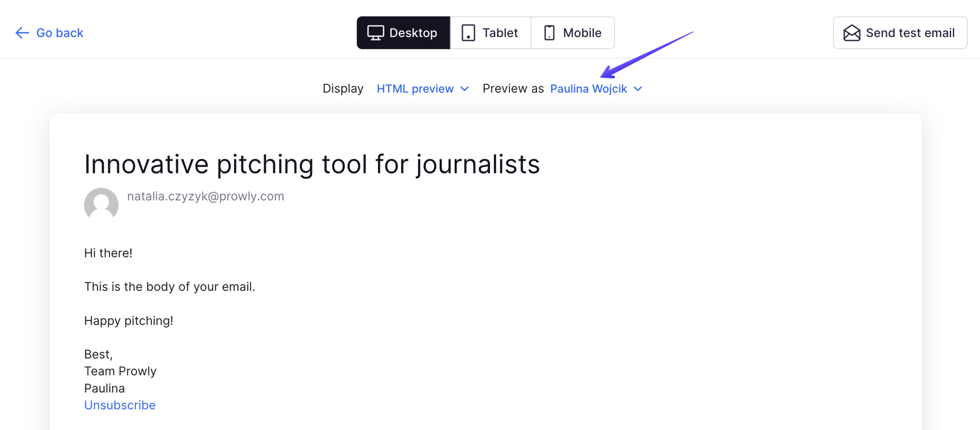980x430 pixels.
Task: Switch to the Mobile preview tab
Action: click(x=573, y=33)
